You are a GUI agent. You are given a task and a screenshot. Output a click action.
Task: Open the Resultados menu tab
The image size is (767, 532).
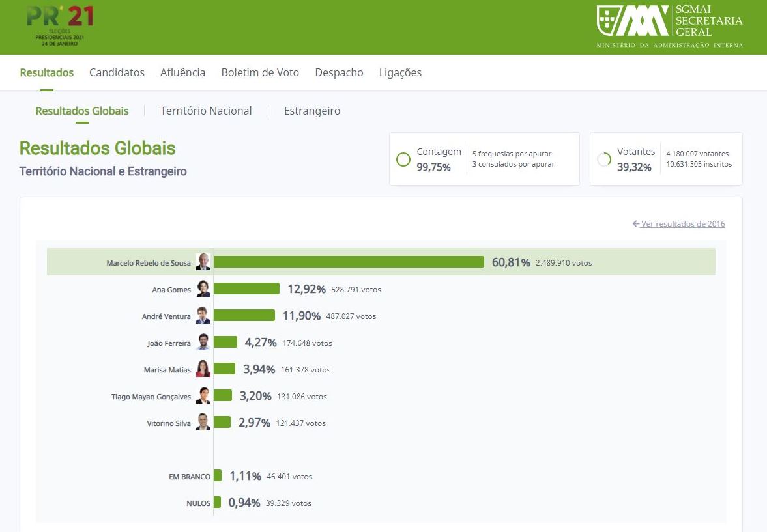tap(47, 72)
